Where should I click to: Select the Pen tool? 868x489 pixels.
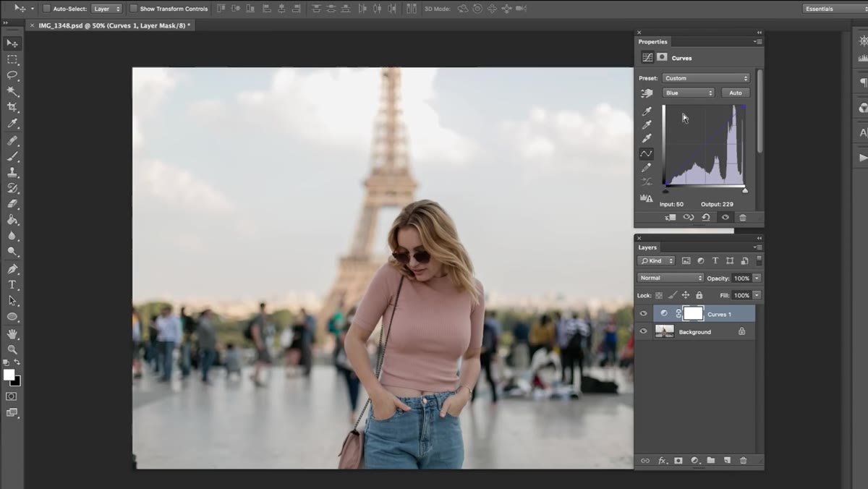pos(12,269)
